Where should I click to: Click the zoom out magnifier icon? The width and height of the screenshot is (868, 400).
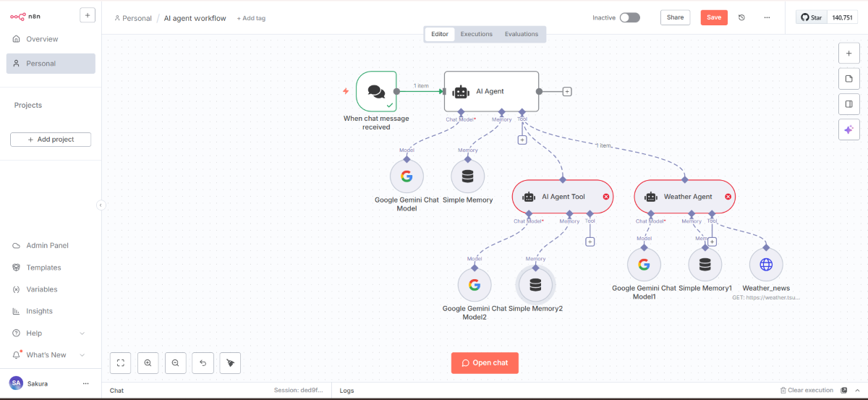coord(175,363)
